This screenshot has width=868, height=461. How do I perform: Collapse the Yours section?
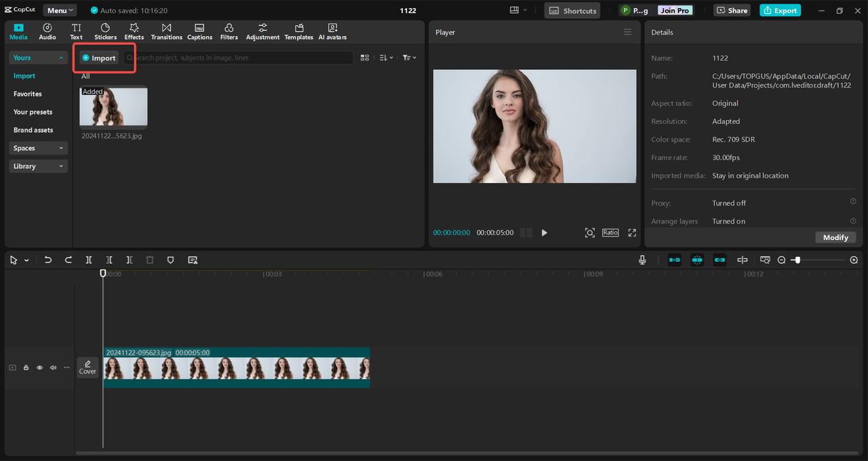pos(38,58)
